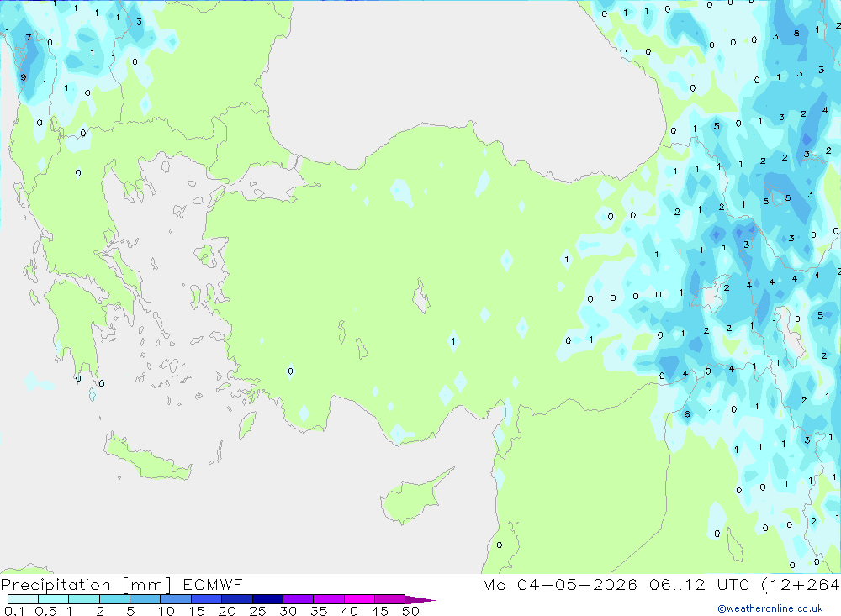This screenshot has height=616, width=841.
Task: Click the legend scale label '10'
Action: click(x=166, y=611)
